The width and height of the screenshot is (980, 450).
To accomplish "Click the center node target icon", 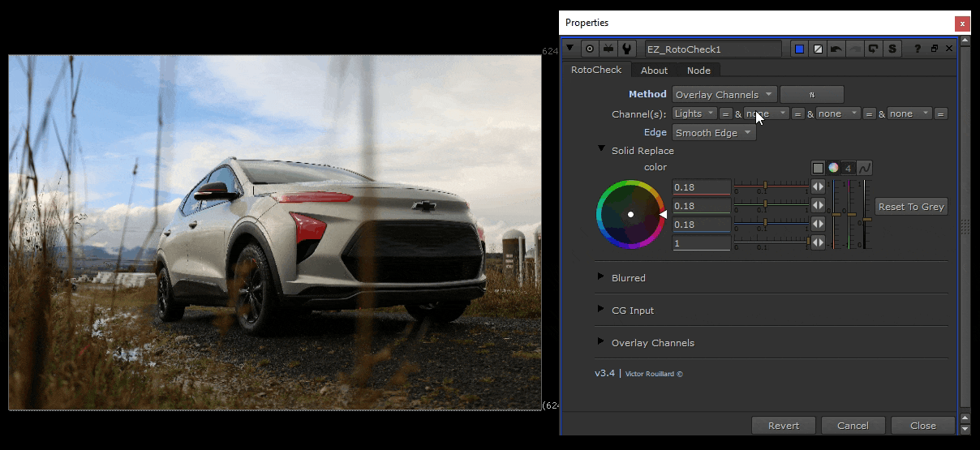I will (x=589, y=49).
